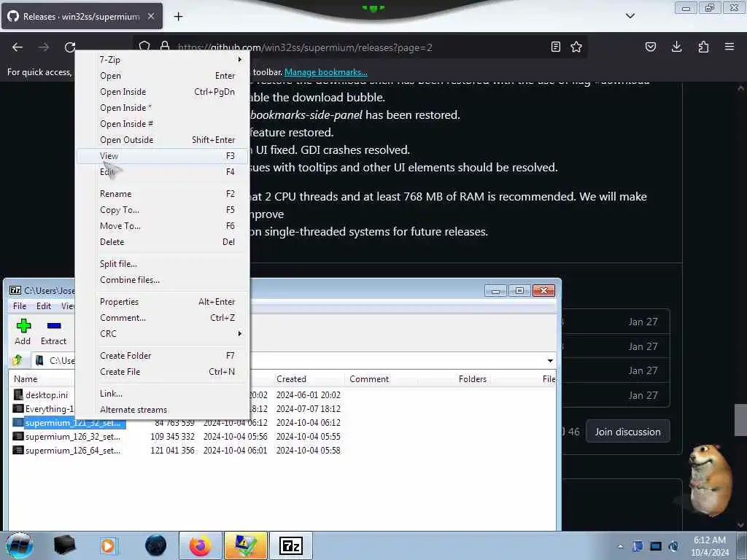747x560 pixels.
Task: Click the padlock site security icon
Action: click(x=165, y=47)
